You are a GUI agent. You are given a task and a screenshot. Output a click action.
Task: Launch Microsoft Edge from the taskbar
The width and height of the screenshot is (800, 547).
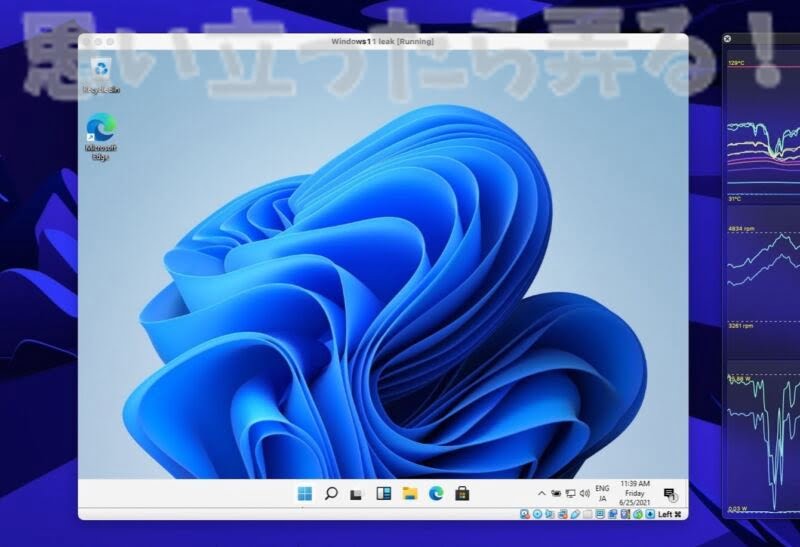click(x=436, y=493)
